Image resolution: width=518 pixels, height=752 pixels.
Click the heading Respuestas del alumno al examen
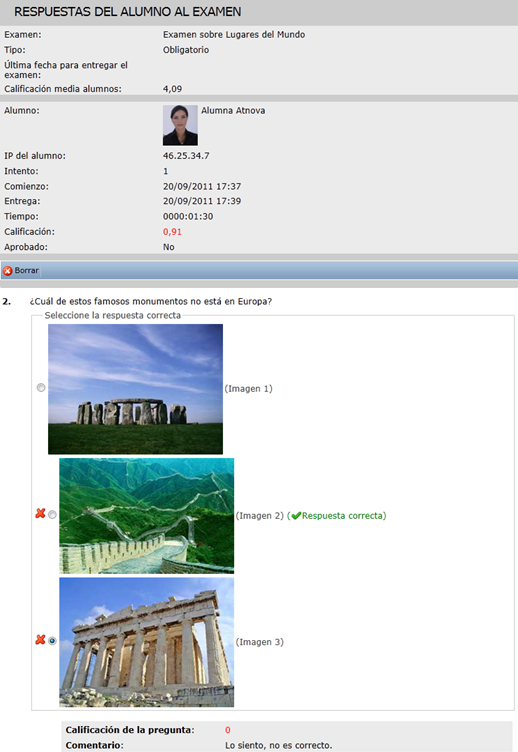[x=128, y=12]
